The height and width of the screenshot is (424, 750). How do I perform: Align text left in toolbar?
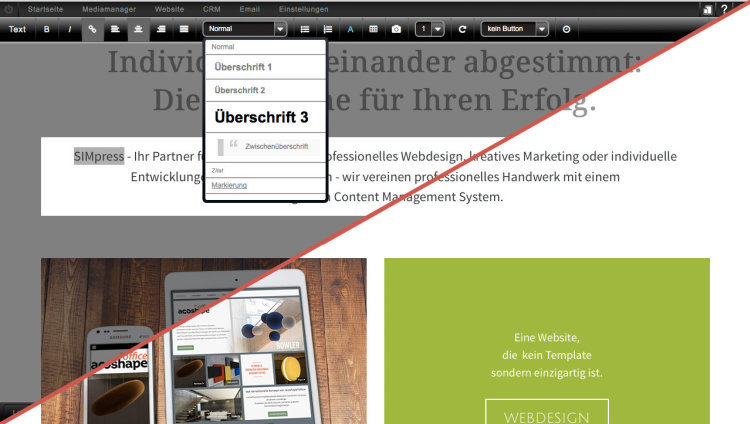[x=115, y=29]
